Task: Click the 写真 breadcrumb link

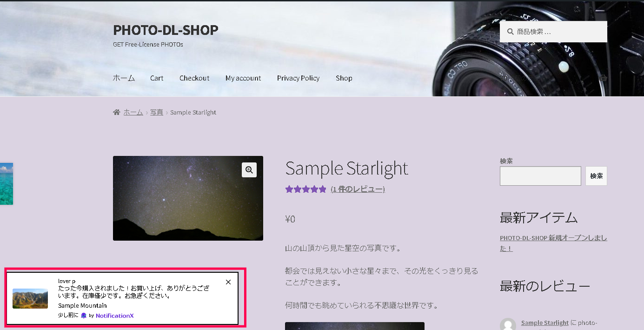Action: click(157, 112)
